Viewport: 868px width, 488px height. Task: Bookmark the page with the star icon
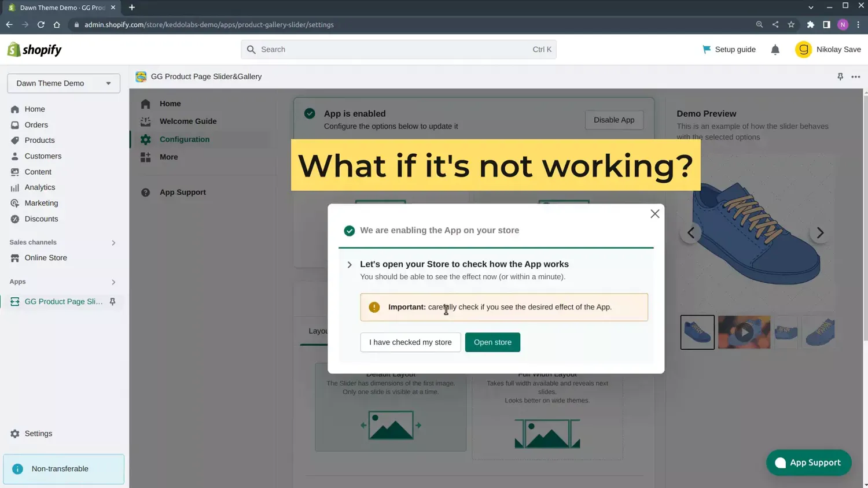coord(791,24)
